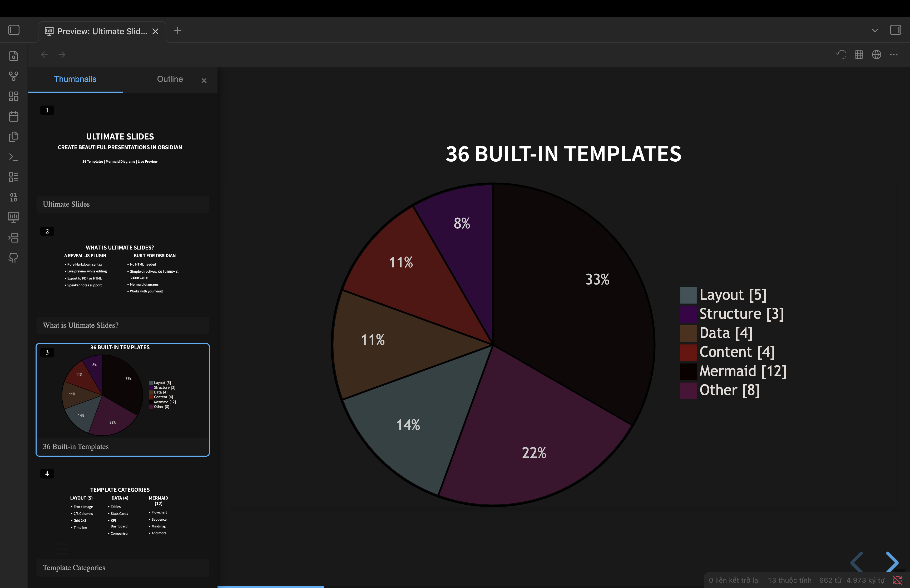Click the '0 liên kết trở lại' status

734,580
